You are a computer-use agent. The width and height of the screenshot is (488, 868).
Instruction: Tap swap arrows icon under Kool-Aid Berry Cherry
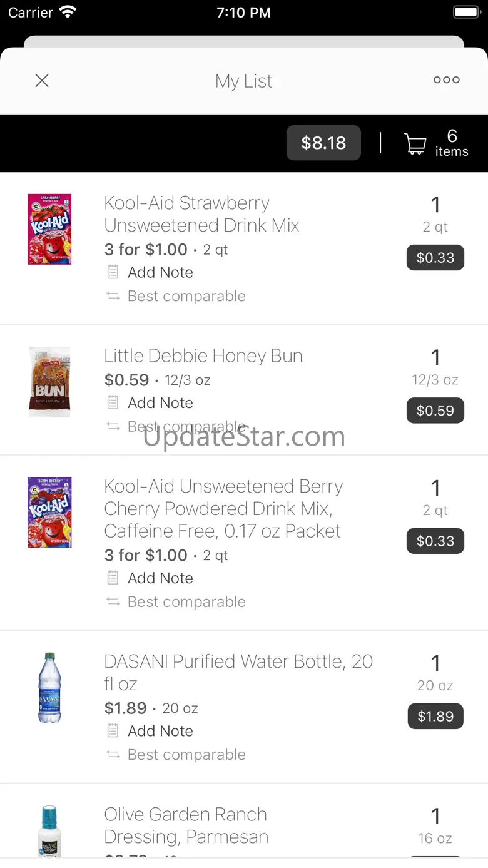113,601
